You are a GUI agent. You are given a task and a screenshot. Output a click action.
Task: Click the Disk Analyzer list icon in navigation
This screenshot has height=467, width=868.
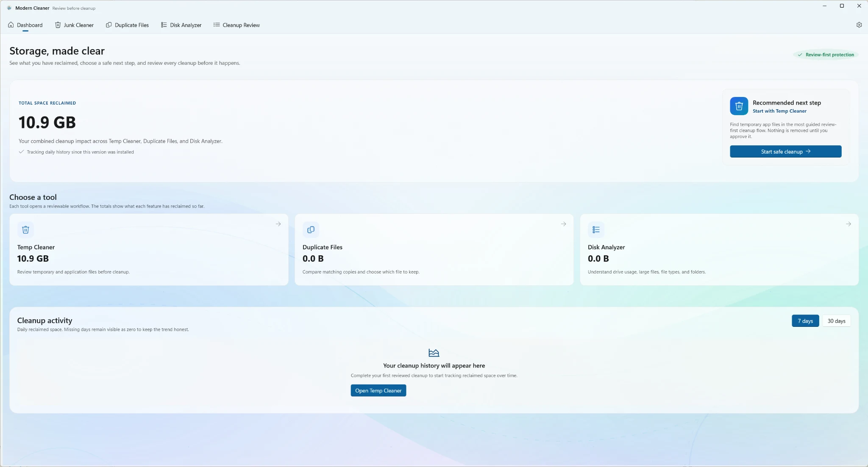coord(164,25)
